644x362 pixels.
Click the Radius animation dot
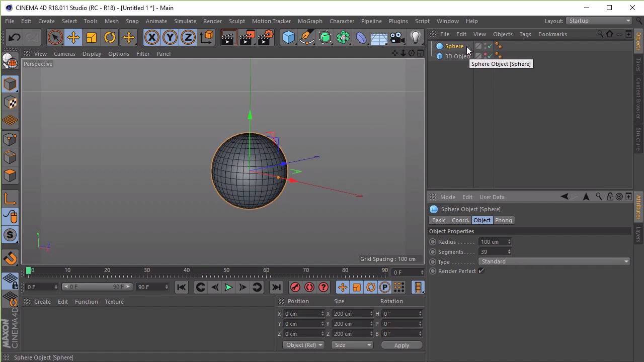(x=433, y=242)
